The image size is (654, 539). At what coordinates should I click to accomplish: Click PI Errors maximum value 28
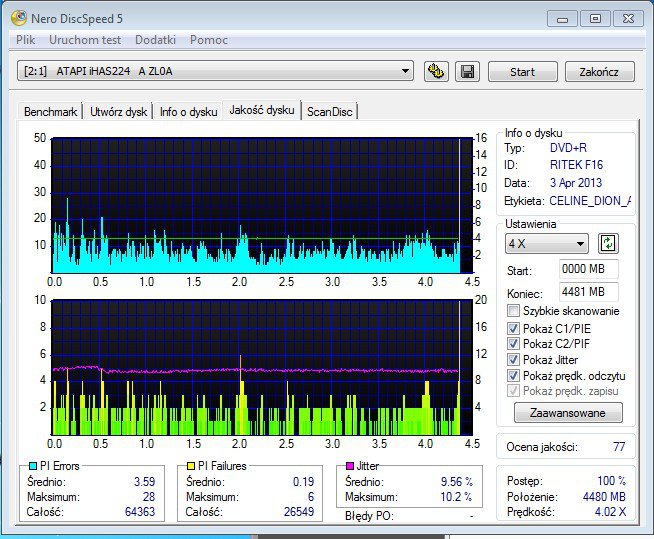149,497
